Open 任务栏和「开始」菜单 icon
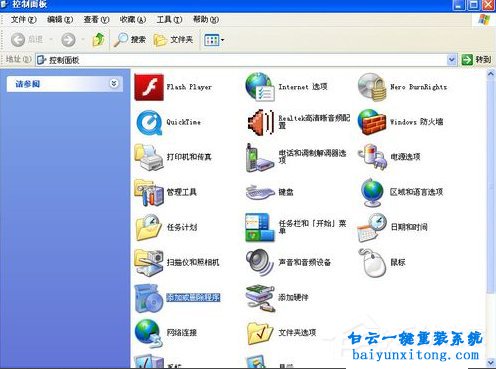496x369 pixels. (260, 228)
